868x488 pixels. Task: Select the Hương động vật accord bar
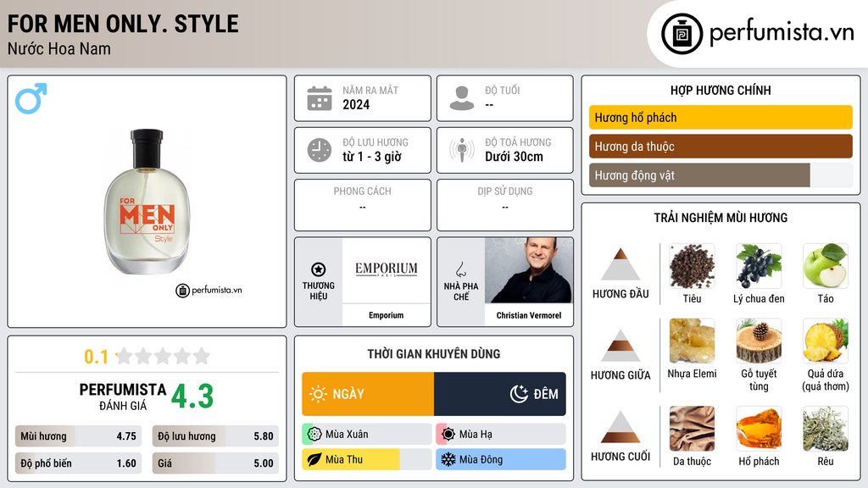coord(721,175)
